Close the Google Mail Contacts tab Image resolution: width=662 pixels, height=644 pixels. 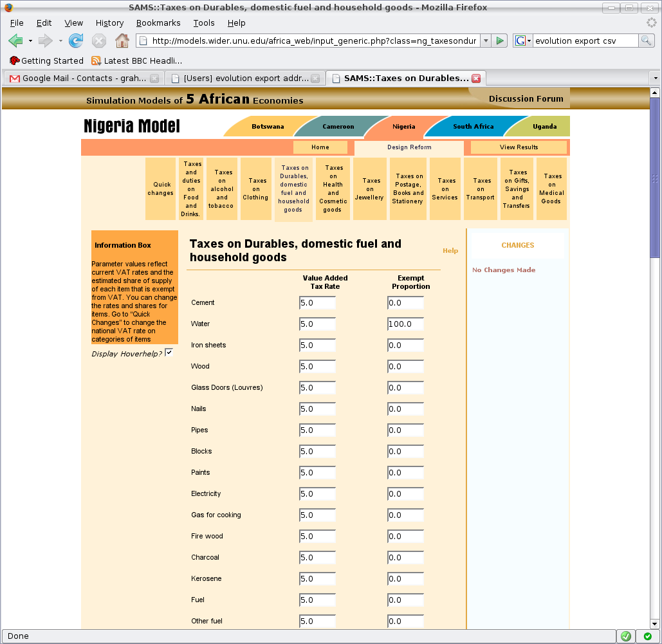(154, 78)
